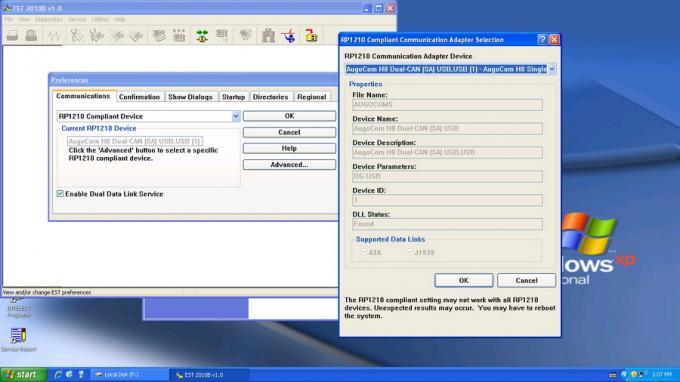Switch to the Startup tab
Viewport: 680px width, 382px height.
(x=233, y=97)
